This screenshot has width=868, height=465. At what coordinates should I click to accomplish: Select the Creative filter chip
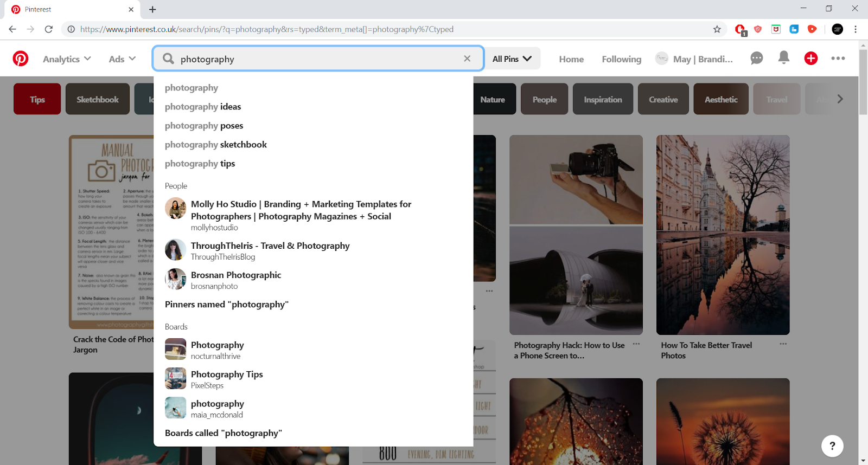tap(663, 99)
